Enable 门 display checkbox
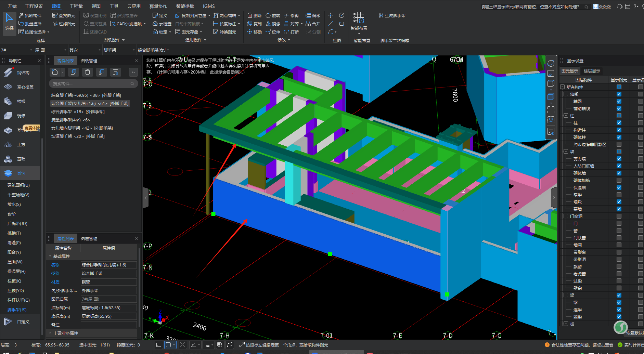The image size is (644, 354). coord(619,223)
